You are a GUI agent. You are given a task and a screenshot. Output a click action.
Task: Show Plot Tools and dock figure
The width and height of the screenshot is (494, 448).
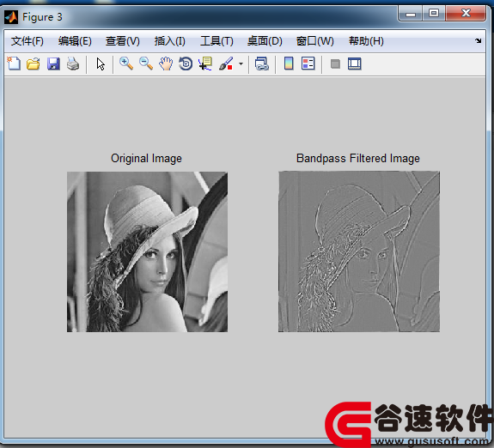pyautogui.click(x=355, y=64)
